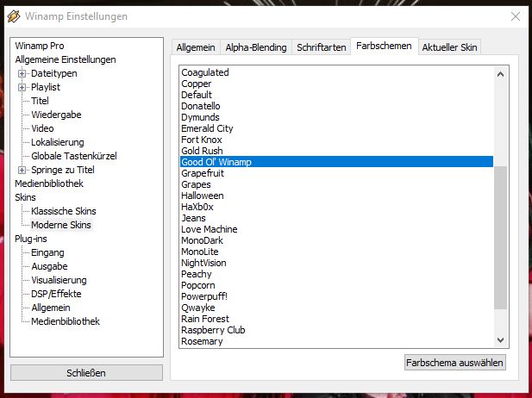Switch to Aktueller Skin tab
Screen dimensions: 532x398
point(449,47)
